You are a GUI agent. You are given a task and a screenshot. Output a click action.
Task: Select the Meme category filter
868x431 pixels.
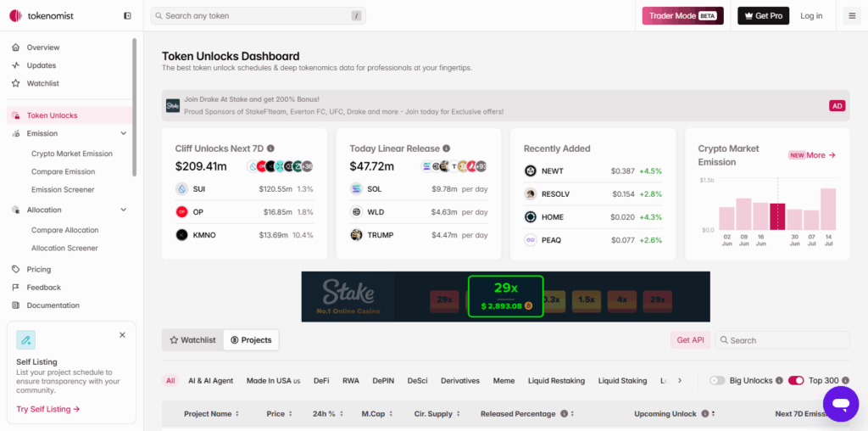coord(504,381)
